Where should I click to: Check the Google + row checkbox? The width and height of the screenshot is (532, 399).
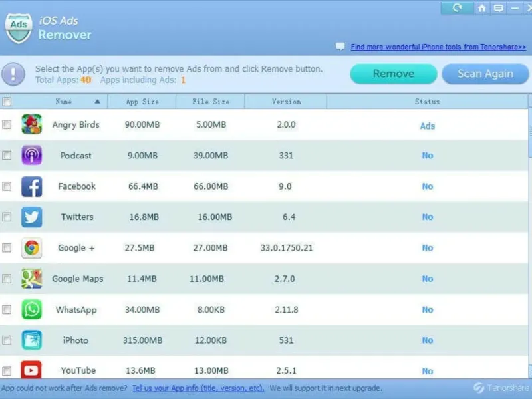coord(7,248)
